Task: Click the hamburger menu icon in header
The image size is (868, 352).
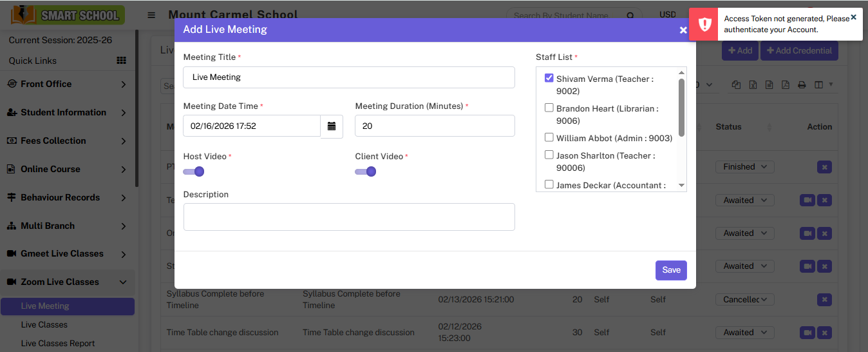Action: point(151,15)
